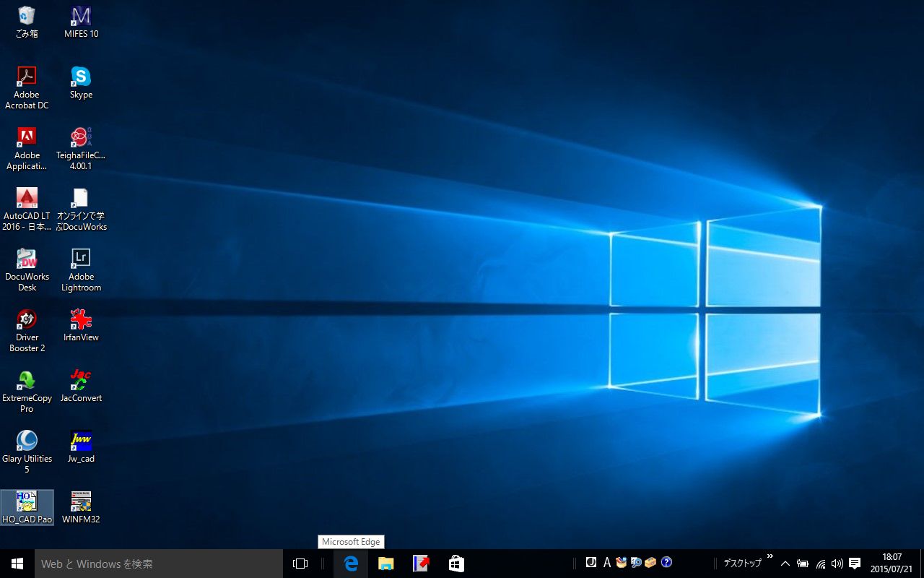Open Task View from the taskbar
924x578 pixels.
click(x=300, y=564)
